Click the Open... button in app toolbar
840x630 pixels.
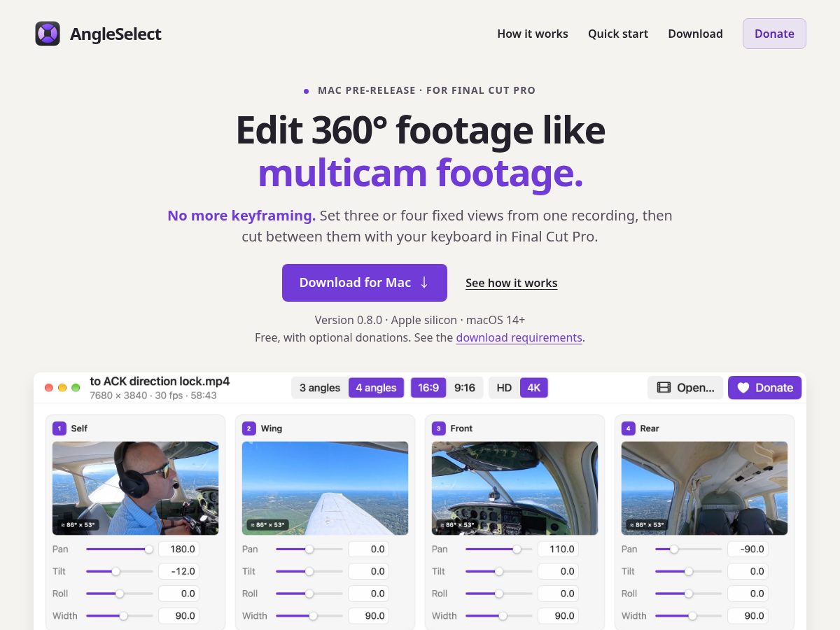pyautogui.click(x=686, y=388)
